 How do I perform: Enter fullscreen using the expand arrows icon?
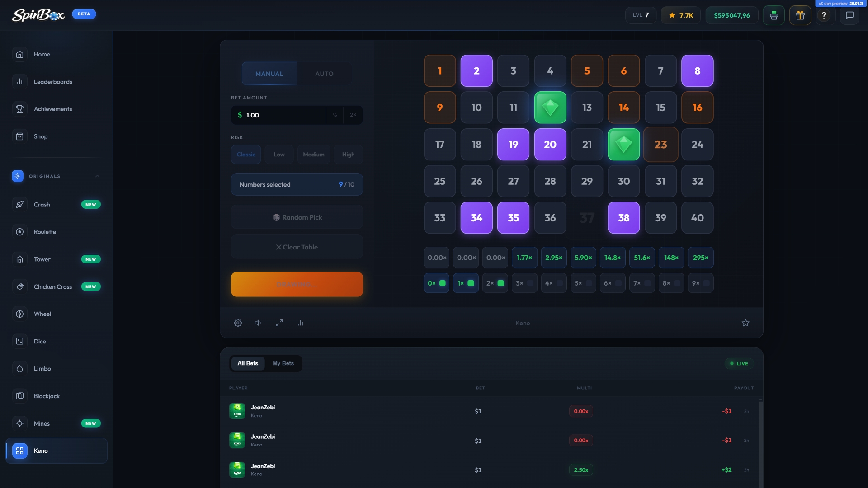(x=279, y=323)
